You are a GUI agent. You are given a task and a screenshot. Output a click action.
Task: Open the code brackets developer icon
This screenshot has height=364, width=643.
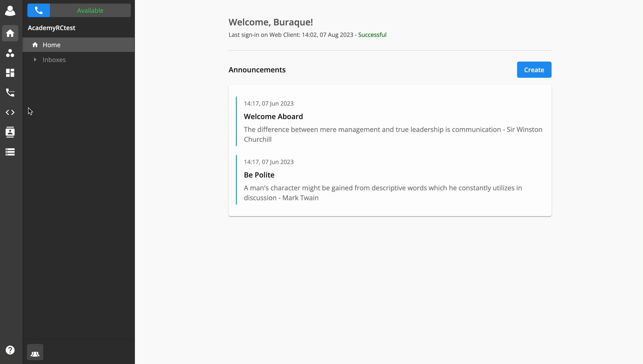point(10,112)
